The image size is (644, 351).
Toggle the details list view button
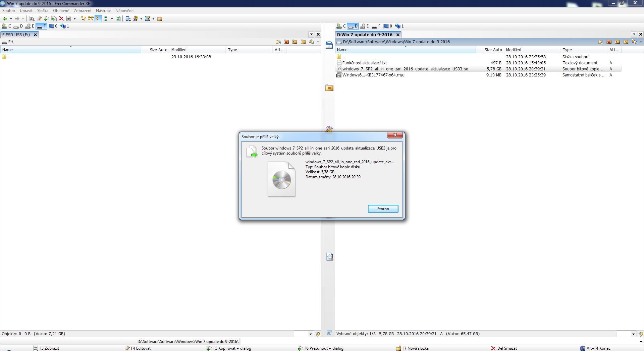pyautogui.click(x=98, y=19)
